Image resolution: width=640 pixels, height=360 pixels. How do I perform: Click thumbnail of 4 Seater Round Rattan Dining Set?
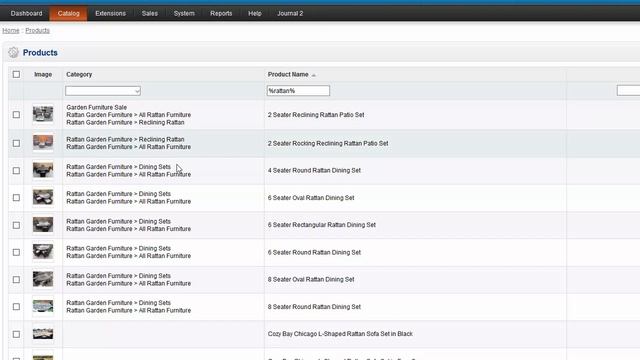click(43, 170)
